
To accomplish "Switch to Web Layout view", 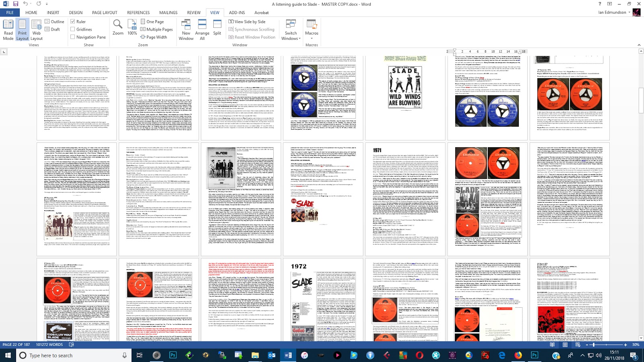I will (x=36, y=30).
